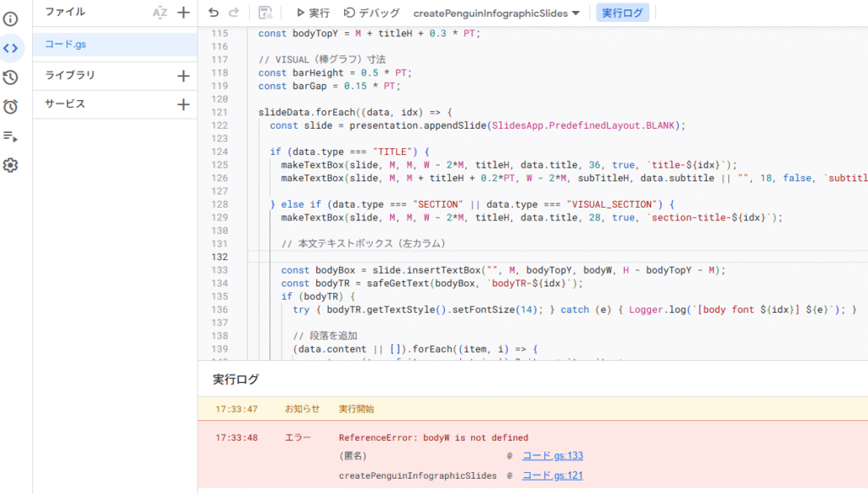This screenshot has width=868, height=494.
Task: Select the Editor code icon in sidebar
Action: (10, 48)
